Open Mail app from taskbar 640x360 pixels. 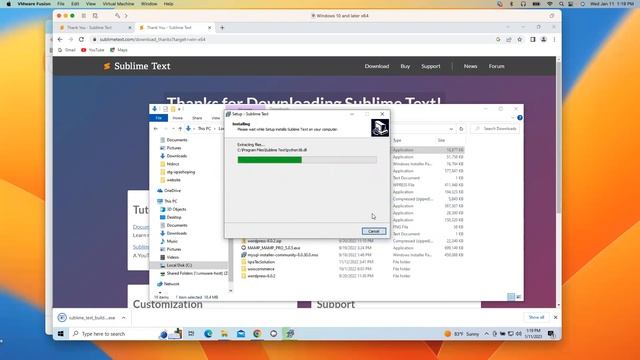pos(241,333)
